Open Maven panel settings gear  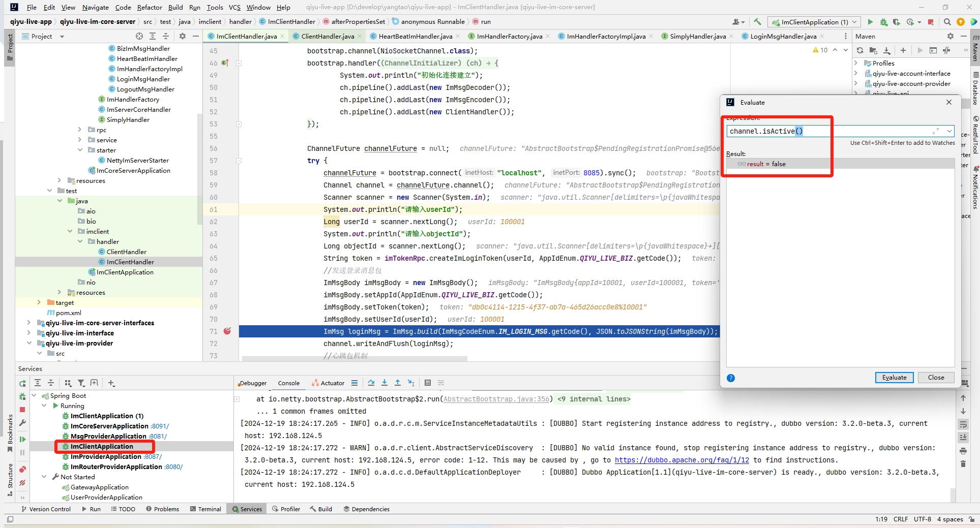(951, 36)
